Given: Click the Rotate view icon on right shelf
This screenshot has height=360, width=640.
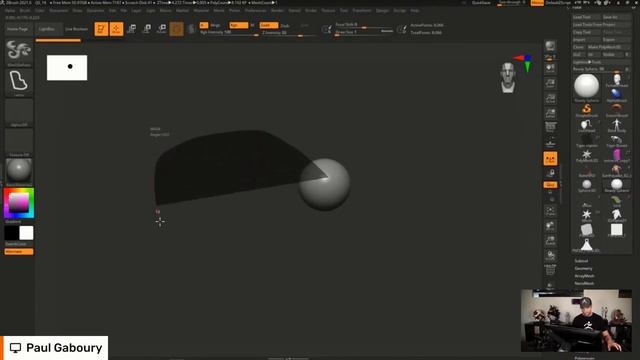Looking at the screenshot, I should point(550,256).
